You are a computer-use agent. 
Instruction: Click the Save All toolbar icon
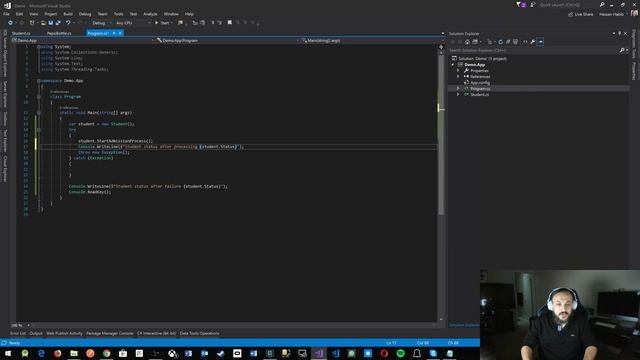[58, 23]
